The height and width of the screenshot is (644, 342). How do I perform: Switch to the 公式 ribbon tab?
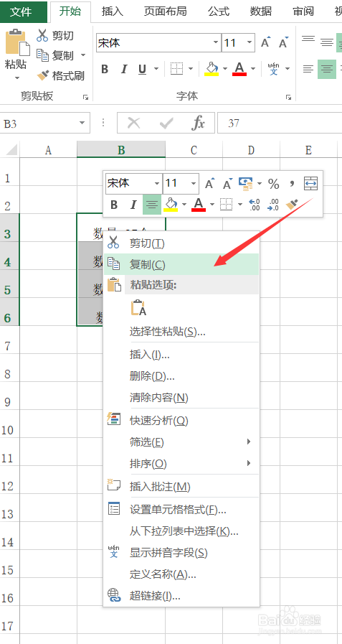(x=219, y=11)
